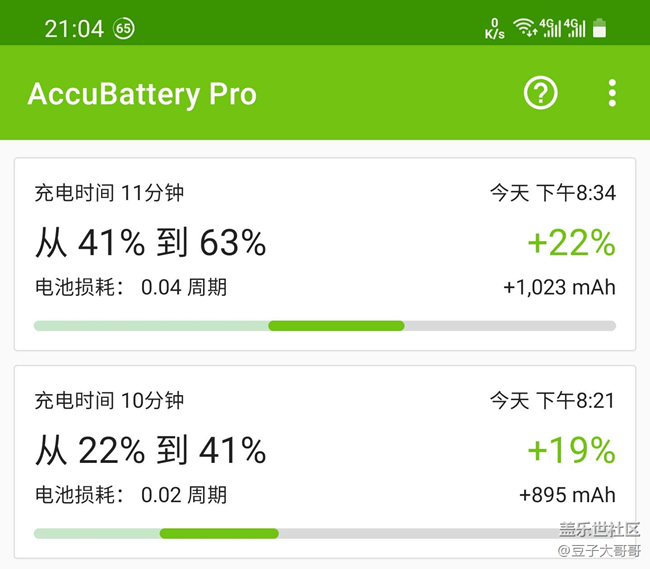Tap the +19% charge gain value
This screenshot has width=650, height=569.
click(571, 450)
